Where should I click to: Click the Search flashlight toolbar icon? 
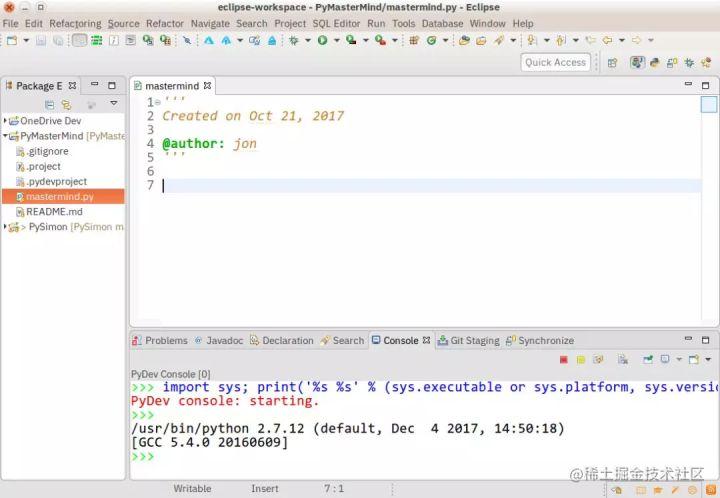[x=499, y=40]
